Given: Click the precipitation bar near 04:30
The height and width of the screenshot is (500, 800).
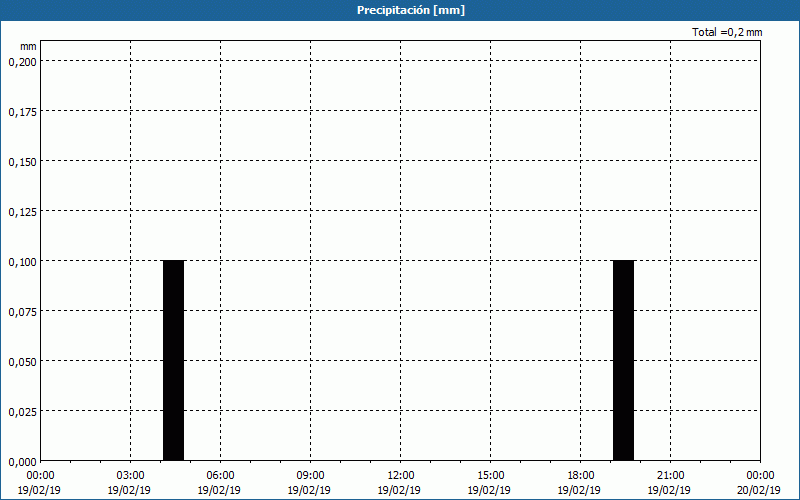Looking at the screenshot, I should point(173,360).
